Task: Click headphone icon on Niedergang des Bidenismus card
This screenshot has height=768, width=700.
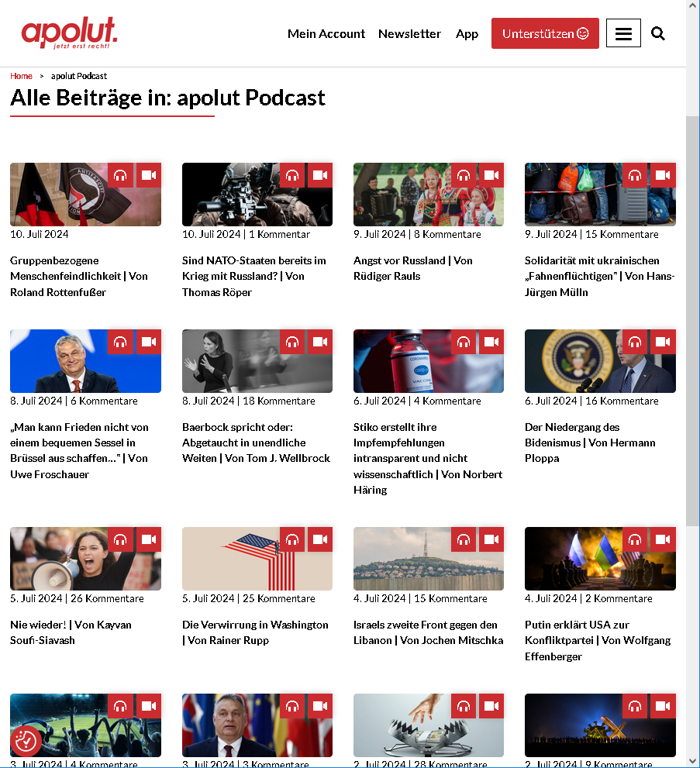Action: (635, 342)
